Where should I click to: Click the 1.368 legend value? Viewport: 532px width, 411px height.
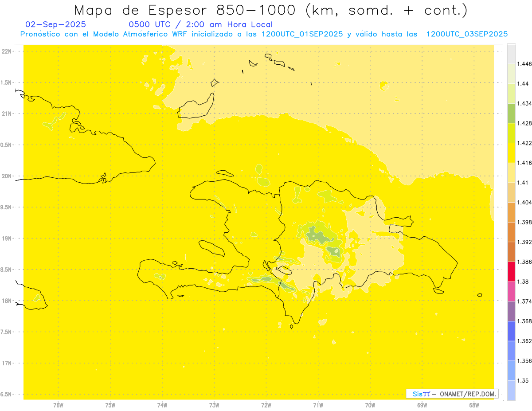pos(524,321)
